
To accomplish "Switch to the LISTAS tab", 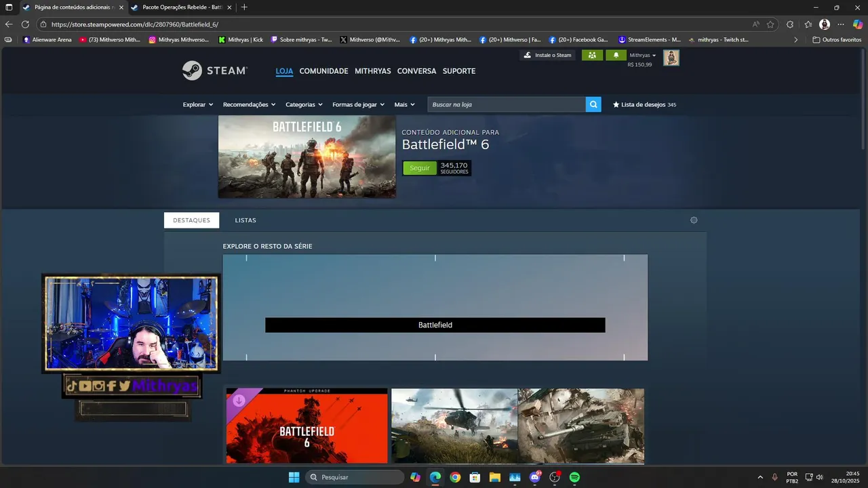I will [245, 220].
